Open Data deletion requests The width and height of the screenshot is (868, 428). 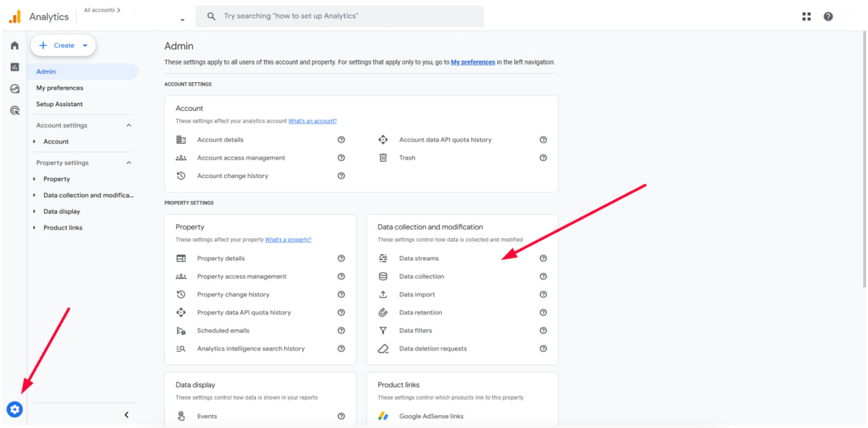[433, 349]
